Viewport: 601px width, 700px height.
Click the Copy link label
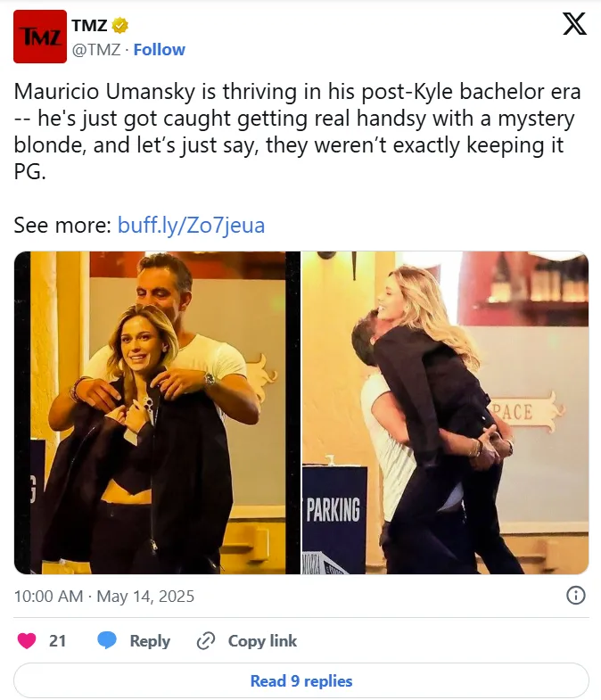(x=262, y=641)
